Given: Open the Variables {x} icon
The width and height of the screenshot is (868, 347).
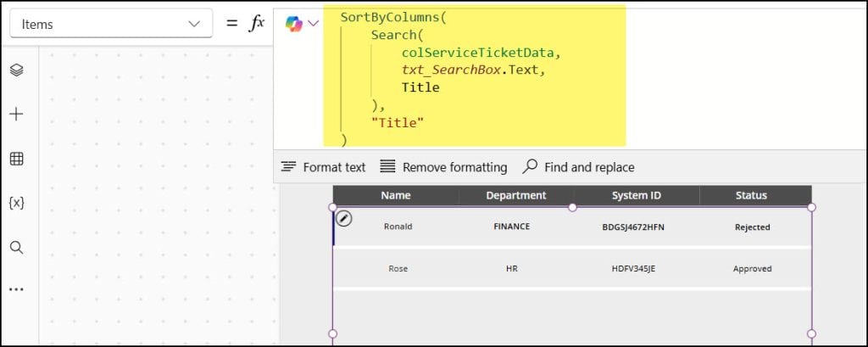Looking at the screenshot, I should click(17, 203).
